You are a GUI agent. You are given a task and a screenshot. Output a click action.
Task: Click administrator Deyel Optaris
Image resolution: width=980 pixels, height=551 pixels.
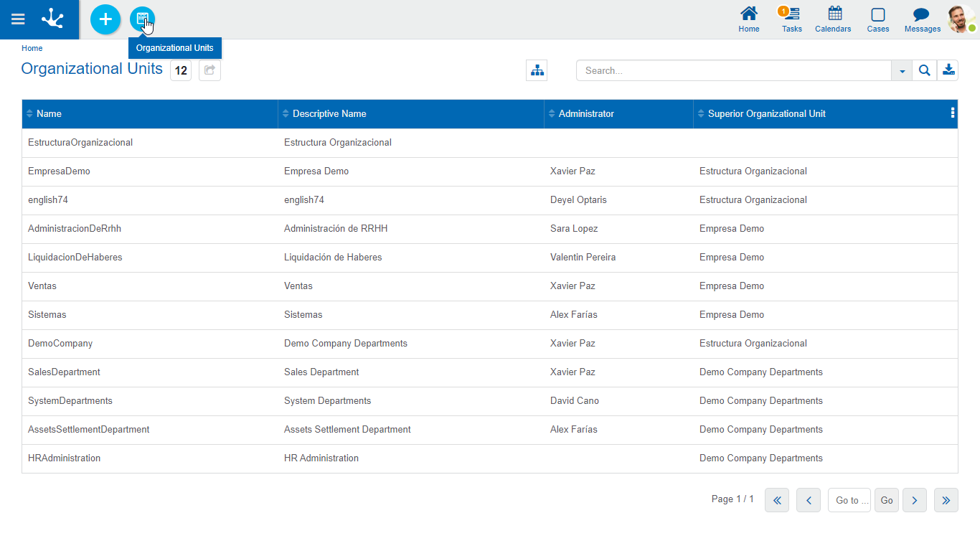pyautogui.click(x=578, y=200)
